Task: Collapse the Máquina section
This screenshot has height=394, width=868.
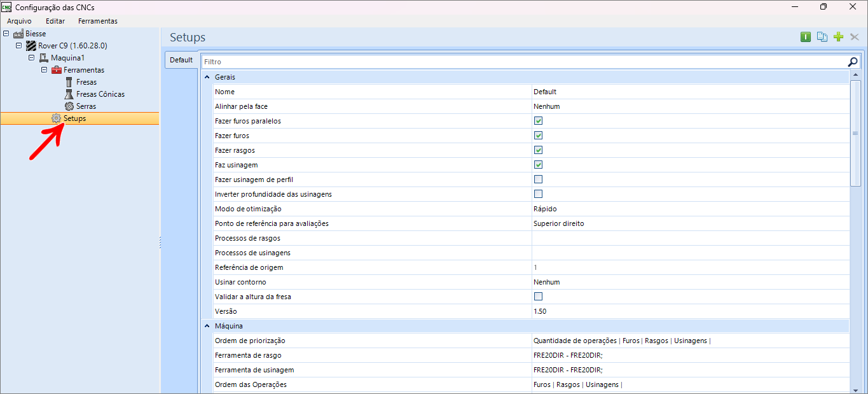Action: click(207, 326)
